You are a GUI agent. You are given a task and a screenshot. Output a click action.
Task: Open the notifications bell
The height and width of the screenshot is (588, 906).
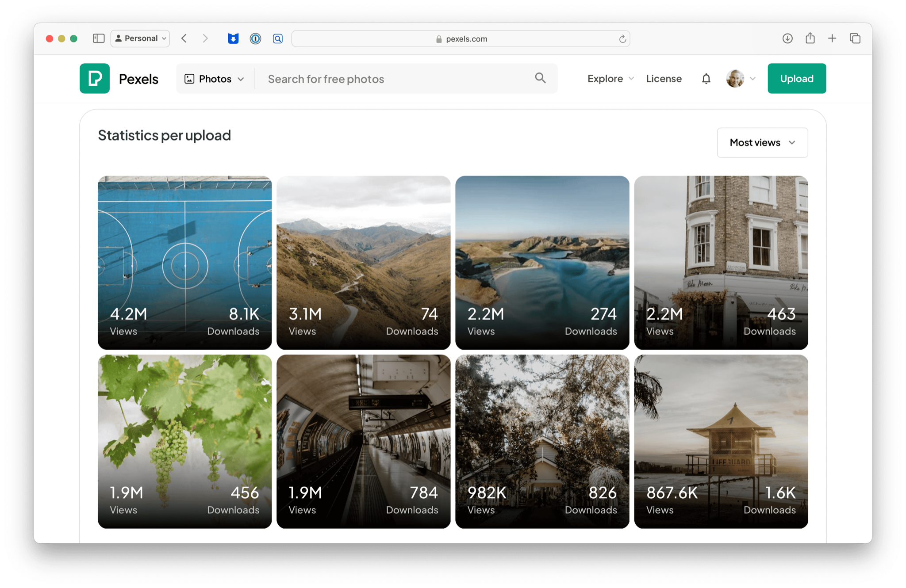pyautogui.click(x=706, y=79)
